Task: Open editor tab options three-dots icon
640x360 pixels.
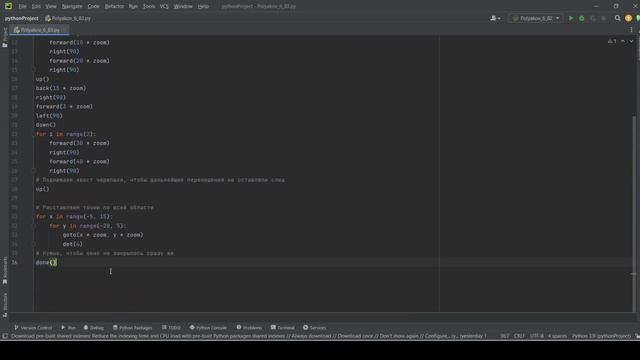Action: click(x=631, y=30)
